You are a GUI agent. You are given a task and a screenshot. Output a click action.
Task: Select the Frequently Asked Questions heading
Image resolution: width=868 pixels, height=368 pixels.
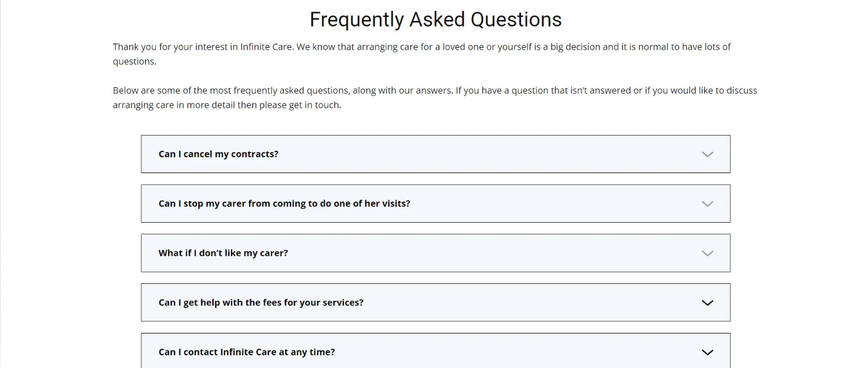pos(435,19)
